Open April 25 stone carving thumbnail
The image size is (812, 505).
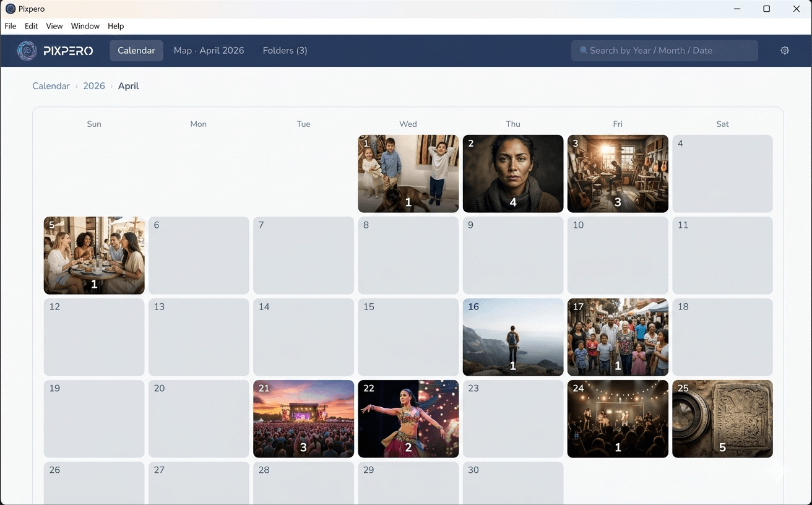722,419
